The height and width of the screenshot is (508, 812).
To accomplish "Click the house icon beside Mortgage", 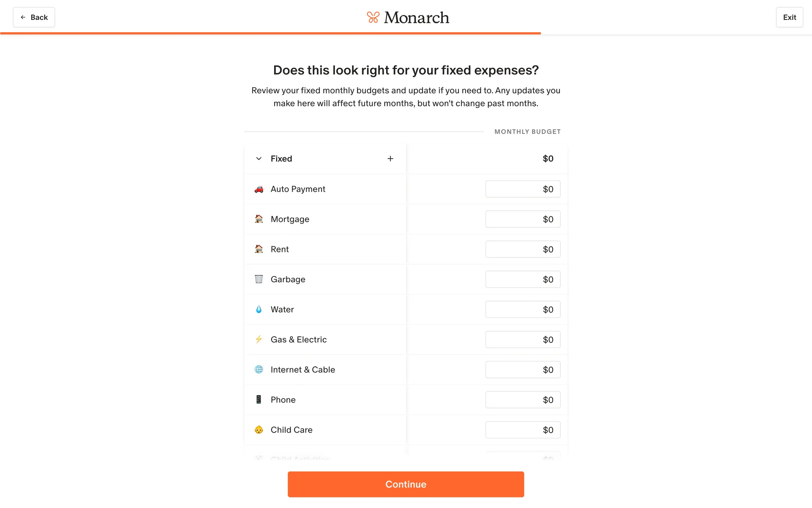I will [x=259, y=219].
